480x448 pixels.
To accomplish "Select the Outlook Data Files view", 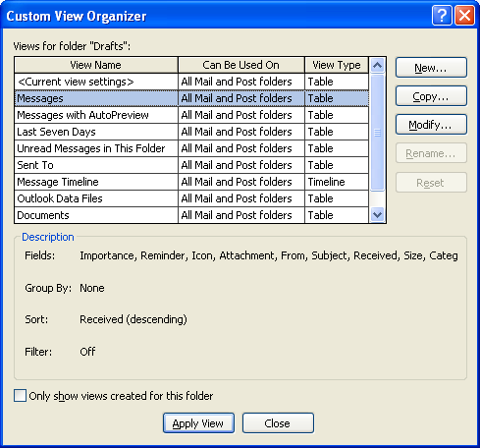I will [191, 198].
